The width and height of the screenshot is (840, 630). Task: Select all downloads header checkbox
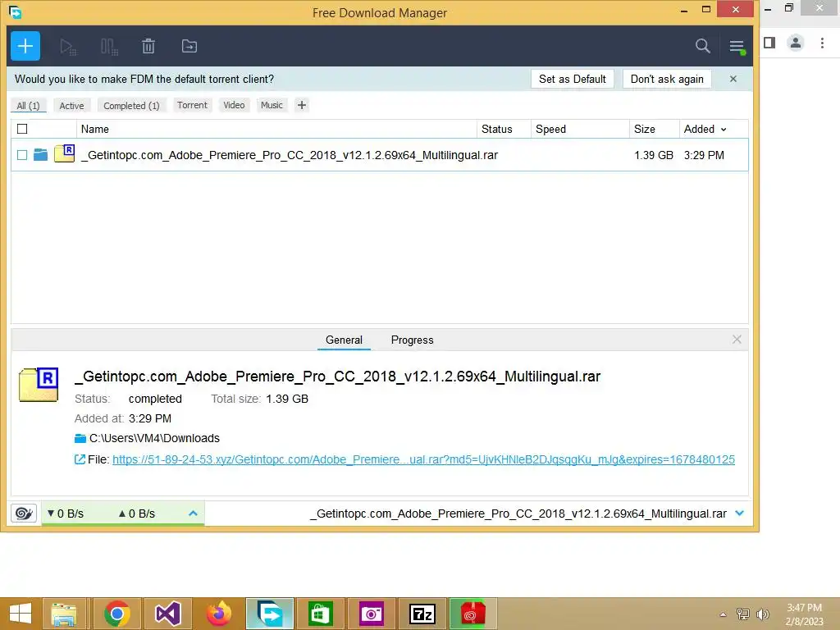pos(22,129)
